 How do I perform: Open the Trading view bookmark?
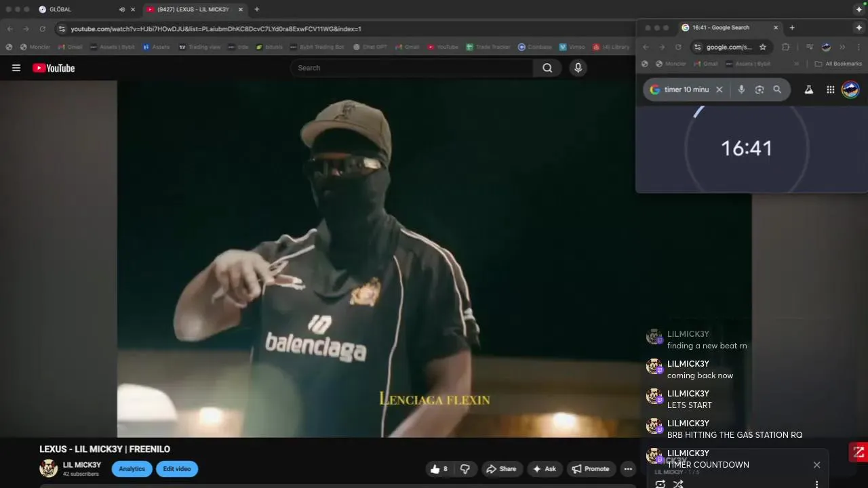[x=199, y=47]
